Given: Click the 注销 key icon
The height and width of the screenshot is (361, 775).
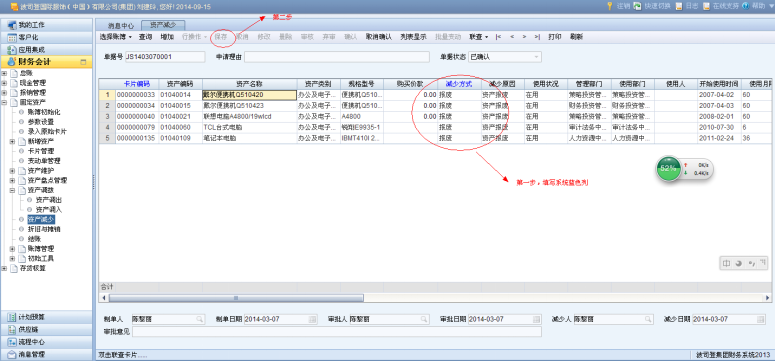Looking at the screenshot, I should pyautogui.click(x=610, y=6).
